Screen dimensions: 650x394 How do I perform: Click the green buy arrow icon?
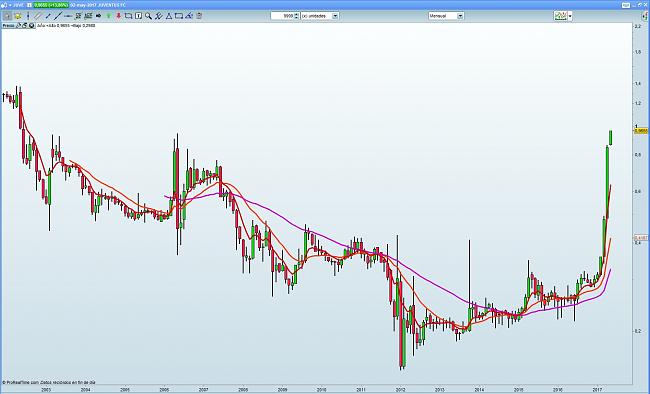coord(109,16)
